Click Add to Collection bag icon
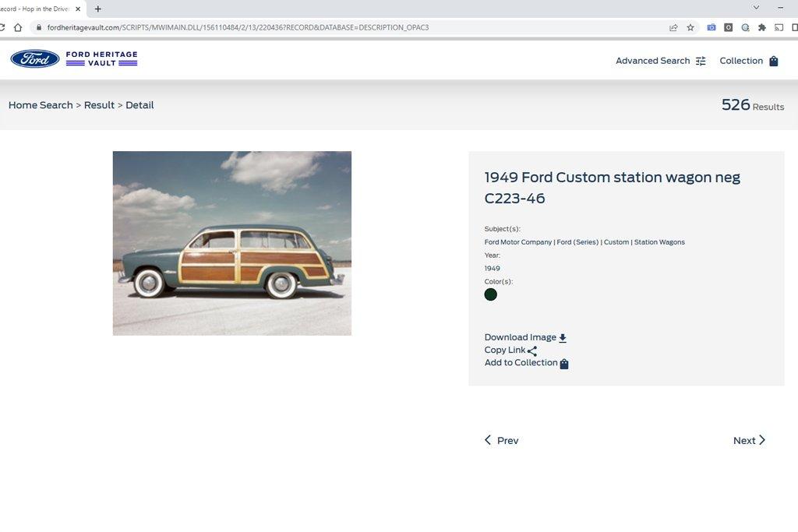 564,364
